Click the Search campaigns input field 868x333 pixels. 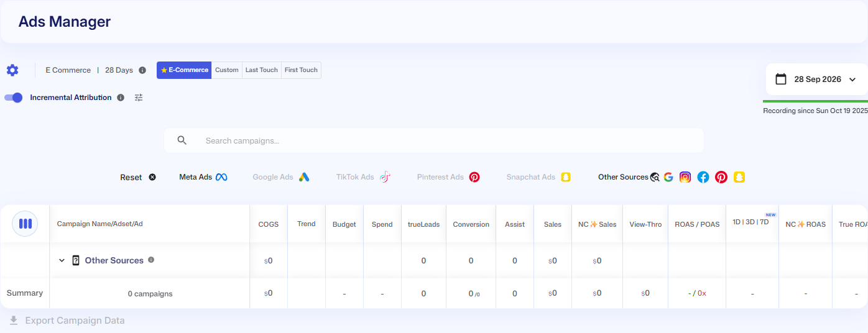pos(434,140)
